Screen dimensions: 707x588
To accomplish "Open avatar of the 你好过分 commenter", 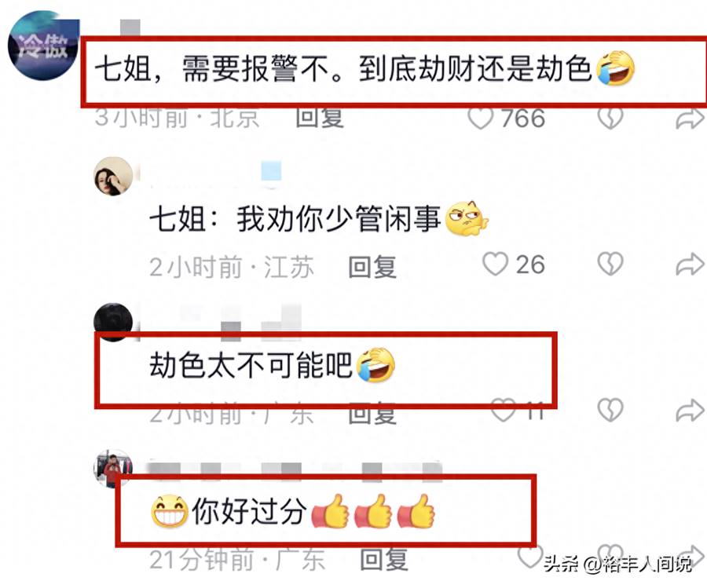I will coord(114,469).
